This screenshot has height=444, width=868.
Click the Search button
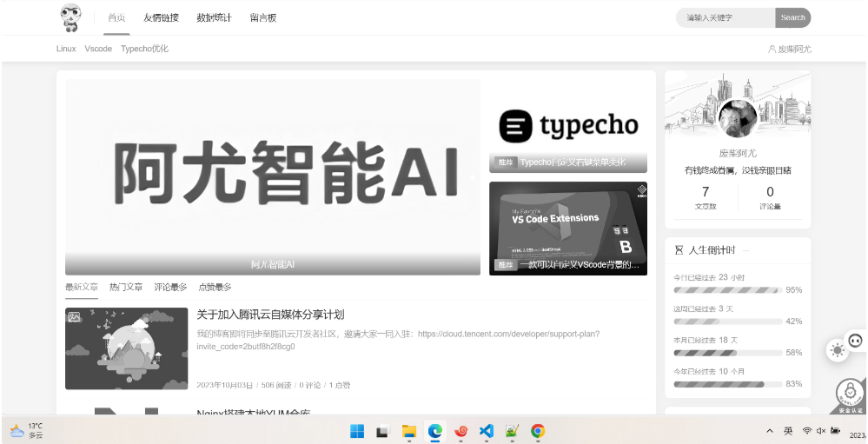coord(792,17)
